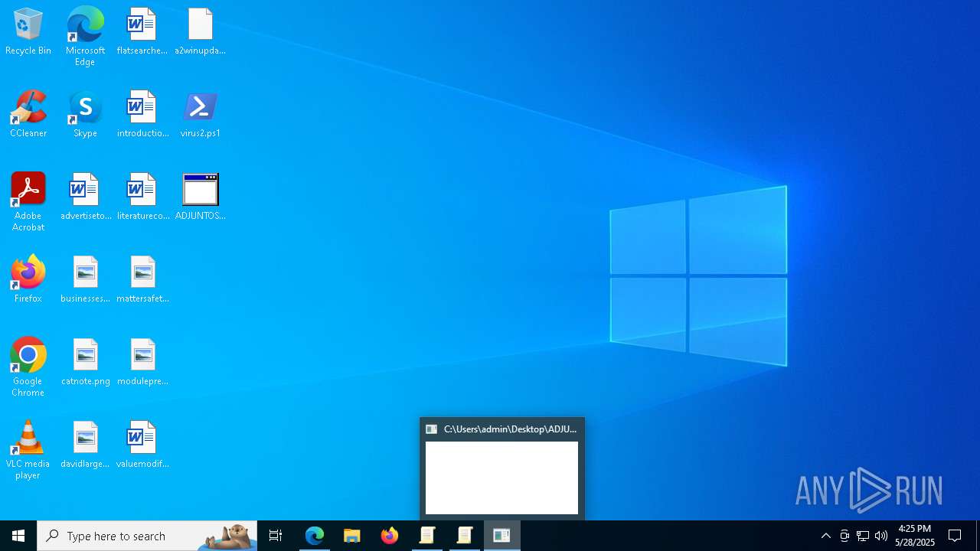Select the Firefox desktop shortcut
This screenshot has height=551, width=980.
(x=28, y=279)
